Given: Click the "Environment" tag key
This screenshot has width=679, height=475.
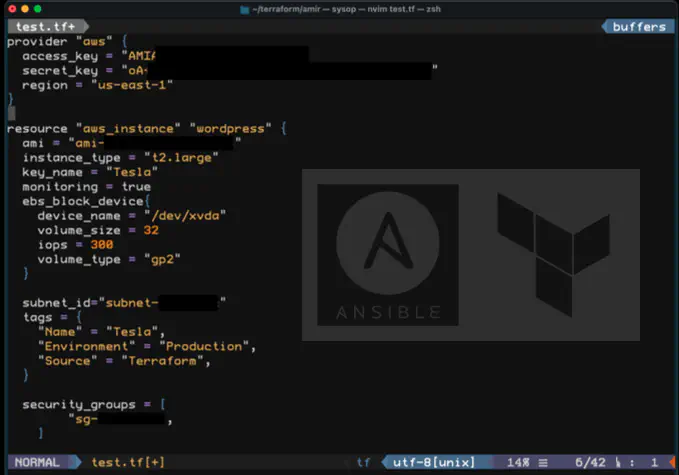Looking at the screenshot, I should (87, 346).
